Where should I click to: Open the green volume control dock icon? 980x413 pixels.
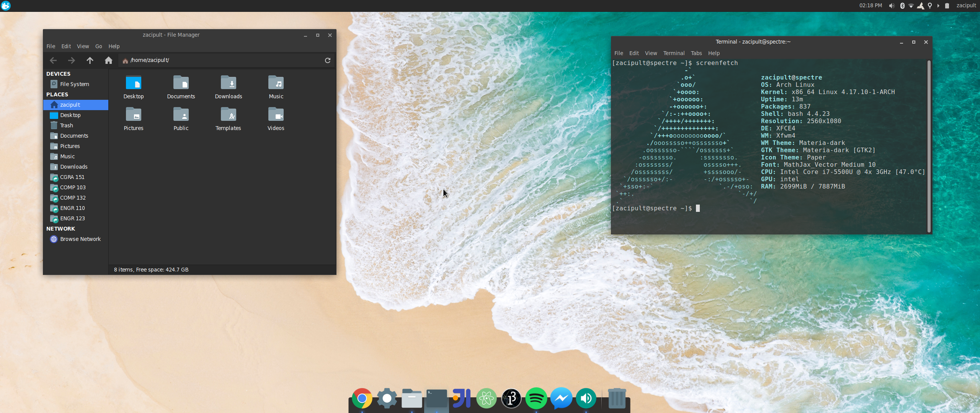coord(586,398)
